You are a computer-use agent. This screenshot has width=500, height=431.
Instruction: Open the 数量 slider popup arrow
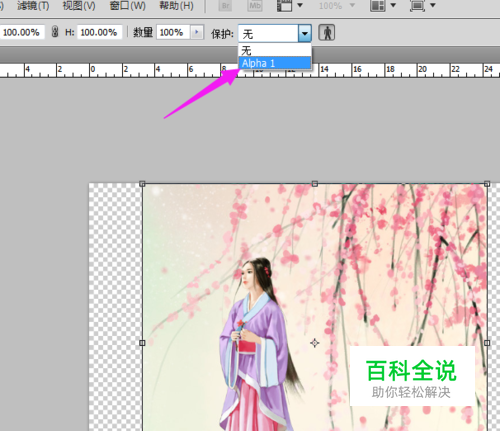tap(197, 32)
